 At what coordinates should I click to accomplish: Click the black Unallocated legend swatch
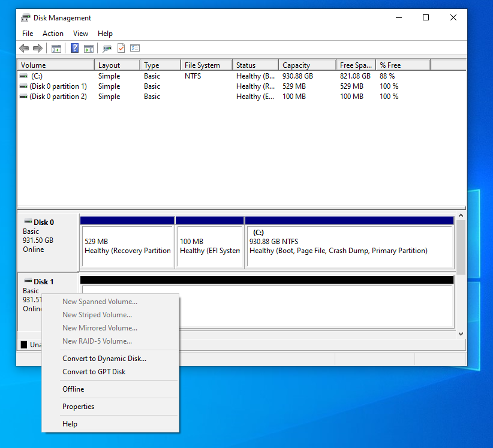(x=24, y=345)
